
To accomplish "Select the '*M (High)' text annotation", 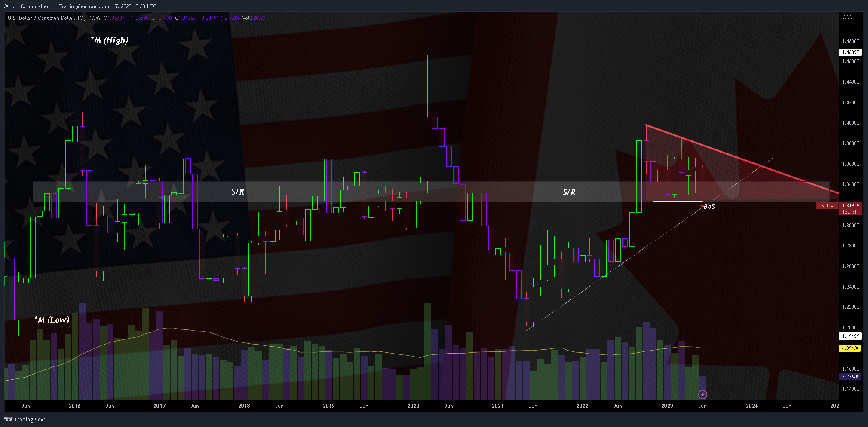I will click(x=109, y=40).
